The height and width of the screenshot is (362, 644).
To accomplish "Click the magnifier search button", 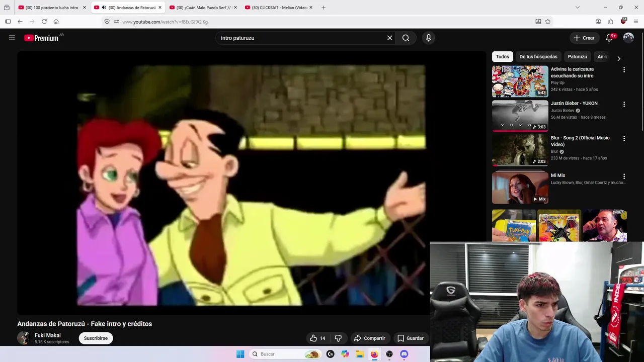I will click(406, 38).
